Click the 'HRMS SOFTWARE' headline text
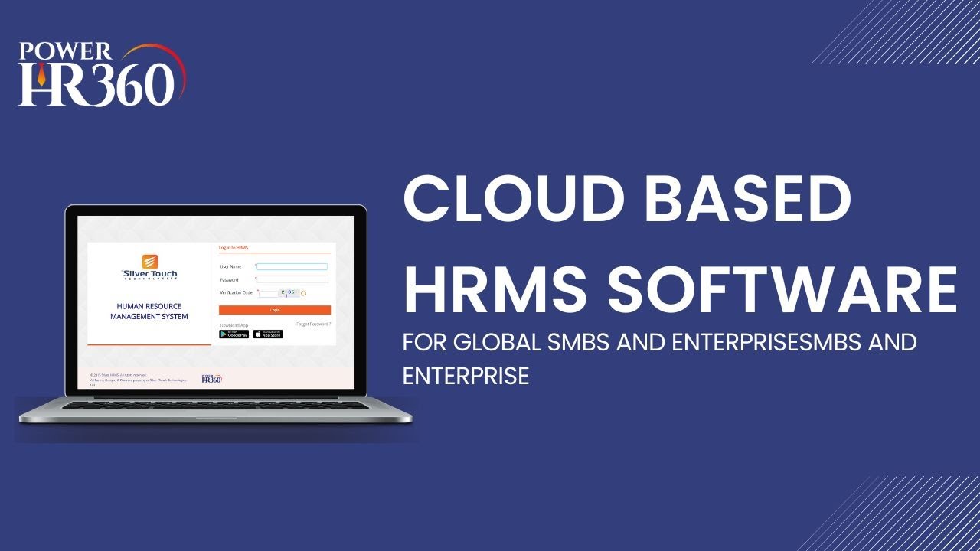The image size is (980, 551). click(x=680, y=289)
